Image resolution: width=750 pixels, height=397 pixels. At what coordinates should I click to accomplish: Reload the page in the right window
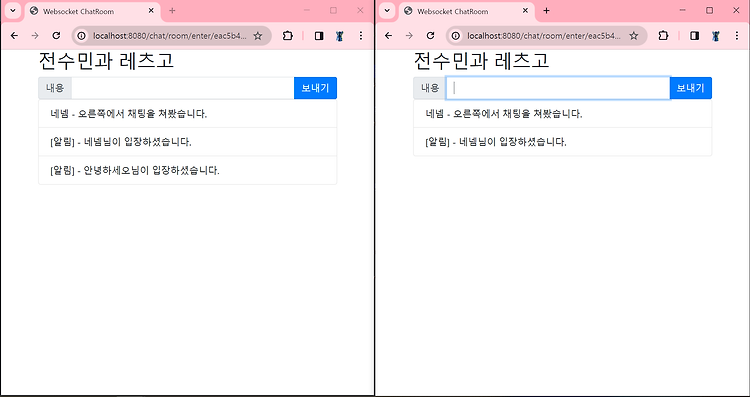coord(430,36)
